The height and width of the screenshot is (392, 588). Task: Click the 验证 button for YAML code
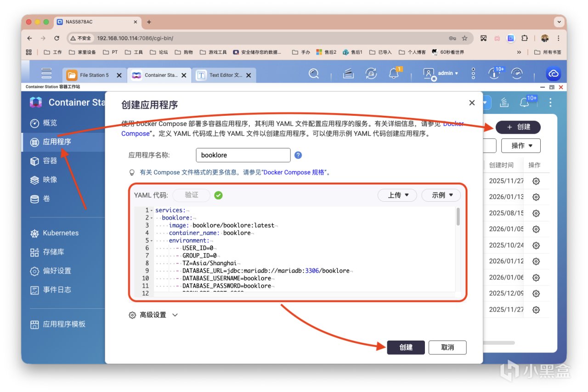(x=192, y=195)
